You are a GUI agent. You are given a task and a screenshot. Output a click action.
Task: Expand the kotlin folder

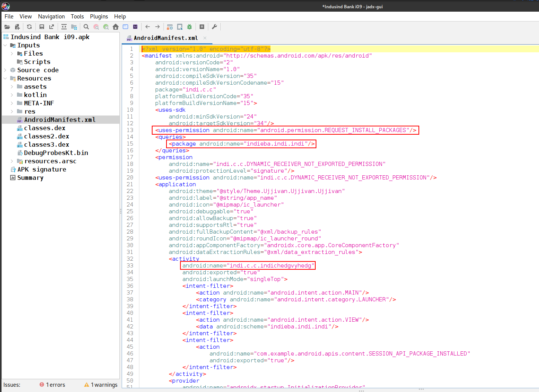12,95
